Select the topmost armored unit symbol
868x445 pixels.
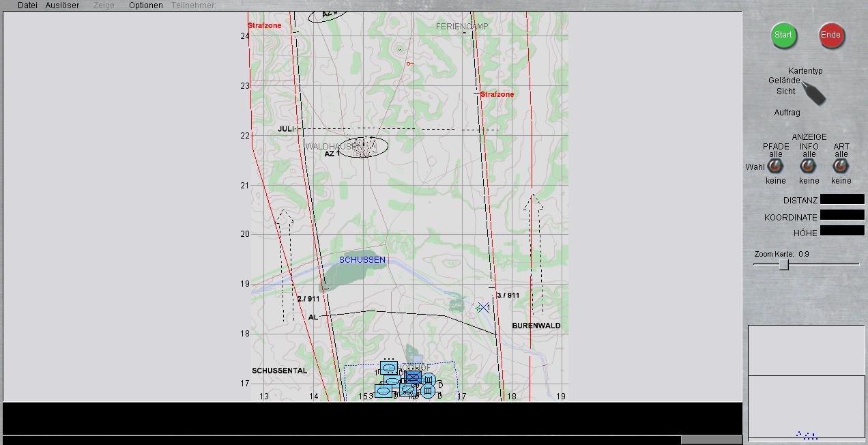[389, 368]
